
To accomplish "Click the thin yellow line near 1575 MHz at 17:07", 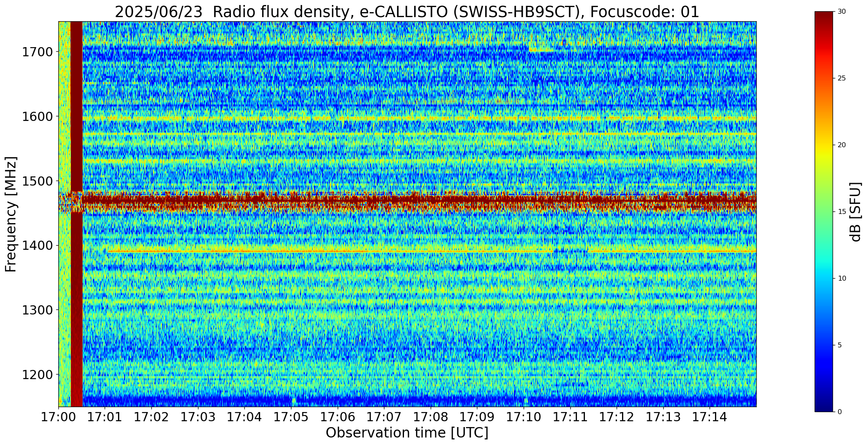I will click(384, 134).
